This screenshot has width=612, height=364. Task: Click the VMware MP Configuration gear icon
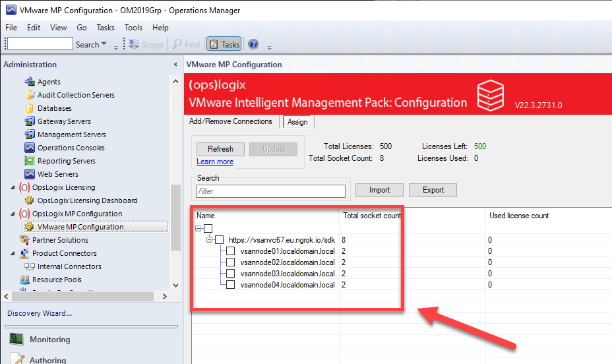click(x=29, y=227)
